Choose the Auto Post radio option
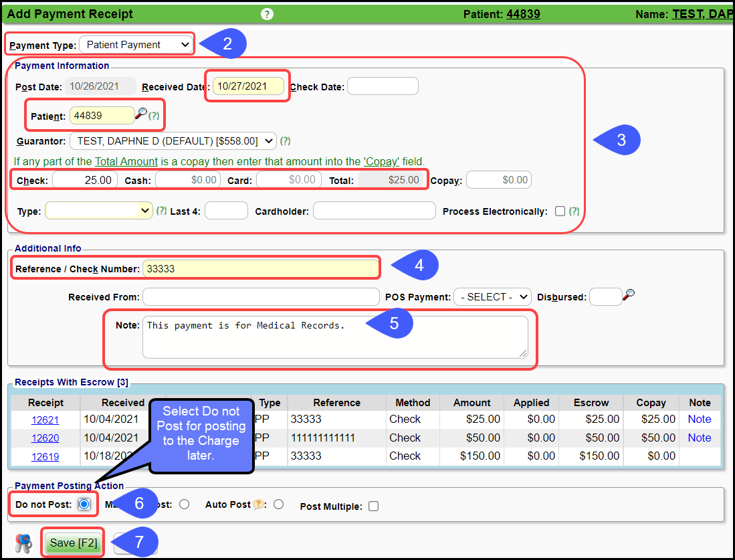The height and width of the screenshot is (560, 735). pyautogui.click(x=278, y=504)
